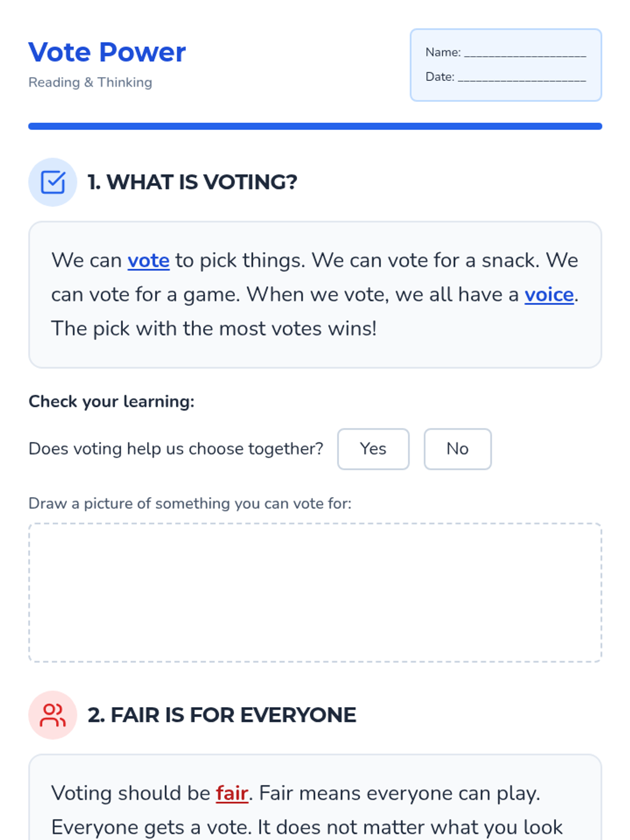Click the Date blank line field
630x840 pixels.
pos(522,78)
